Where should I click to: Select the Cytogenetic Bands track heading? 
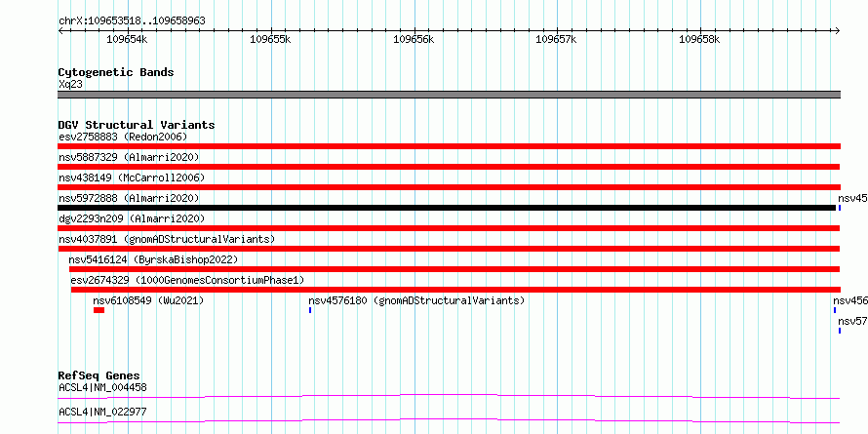coord(116,72)
